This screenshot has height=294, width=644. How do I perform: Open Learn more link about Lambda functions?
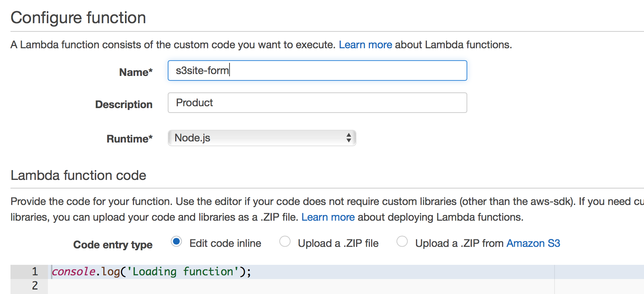pos(365,45)
